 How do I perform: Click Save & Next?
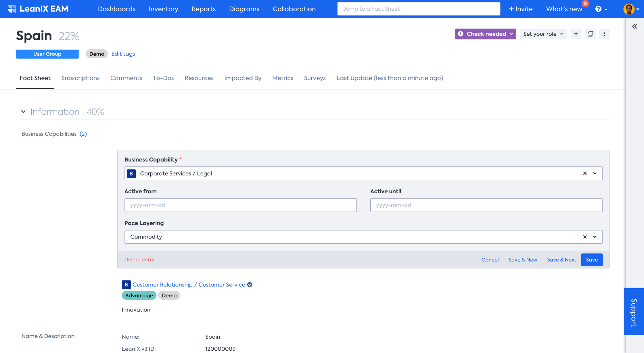[x=561, y=260]
